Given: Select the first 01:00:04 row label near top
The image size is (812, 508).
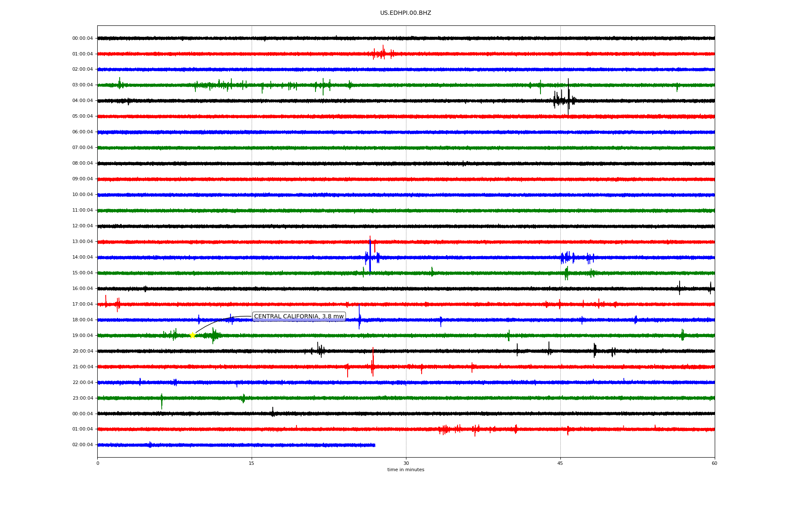Looking at the screenshot, I should [82, 54].
